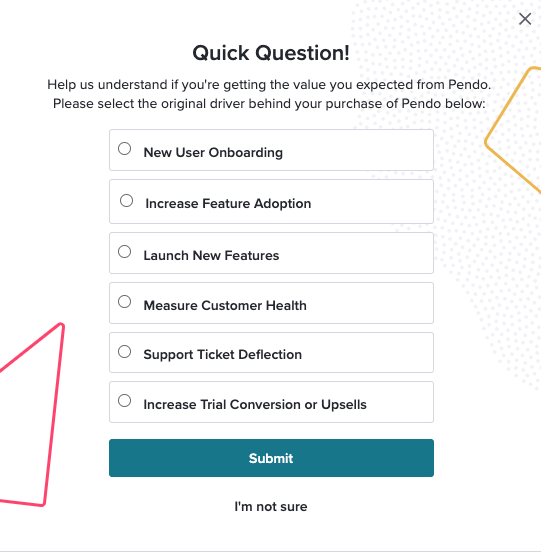Select Measure Customer Health radio circle

tap(125, 302)
